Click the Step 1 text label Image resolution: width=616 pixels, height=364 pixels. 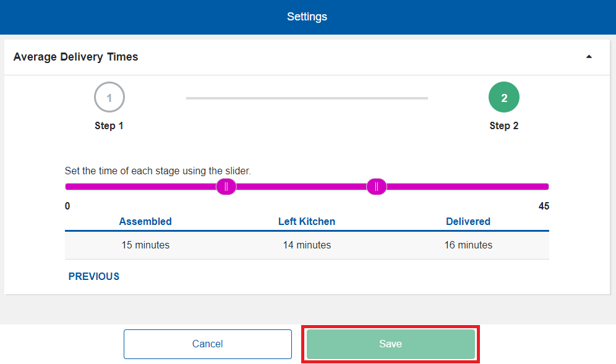pyautogui.click(x=109, y=125)
